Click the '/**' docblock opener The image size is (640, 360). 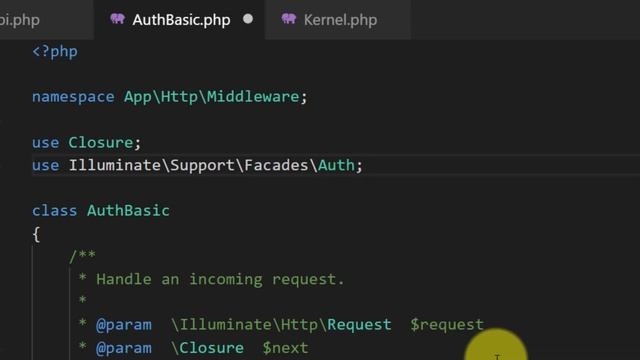82,256
